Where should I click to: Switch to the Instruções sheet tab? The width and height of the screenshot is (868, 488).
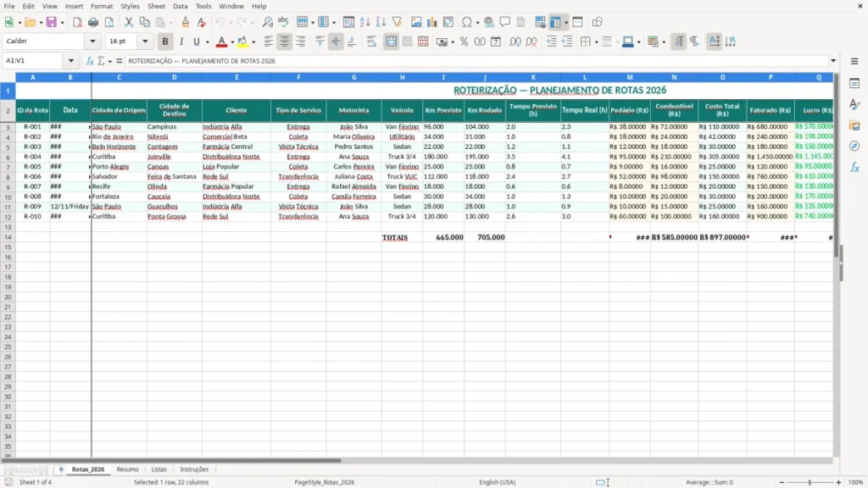point(194,469)
